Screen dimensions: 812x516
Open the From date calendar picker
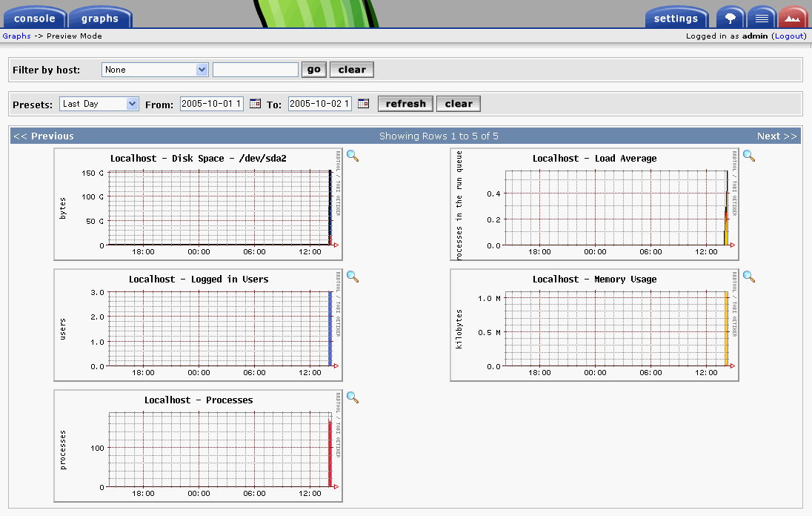(255, 104)
